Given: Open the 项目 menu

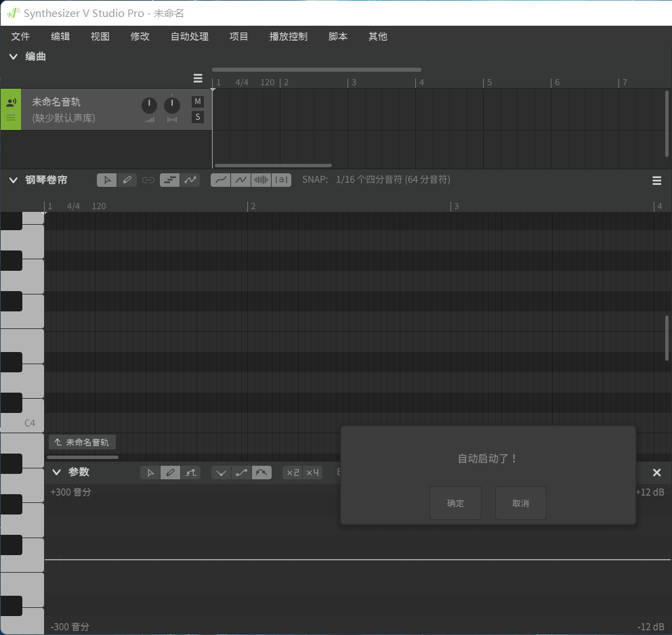Looking at the screenshot, I should coord(238,37).
